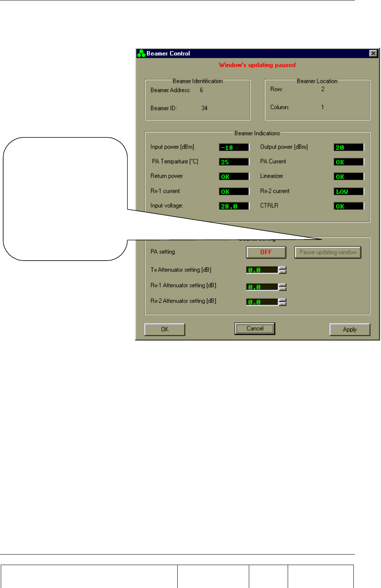Click Pause updating window button
The width and height of the screenshot is (381, 588).
click(x=328, y=252)
